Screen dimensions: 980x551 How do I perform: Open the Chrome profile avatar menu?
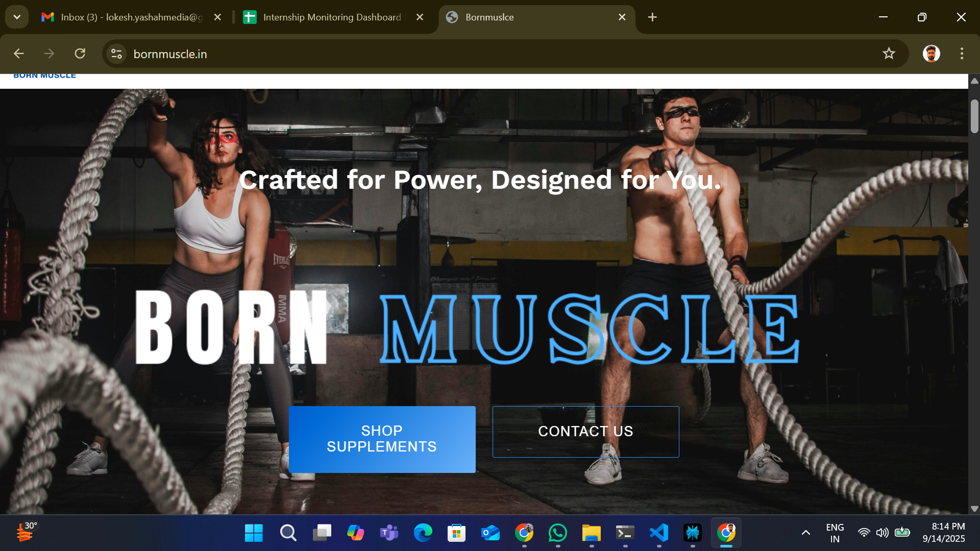(x=930, y=54)
